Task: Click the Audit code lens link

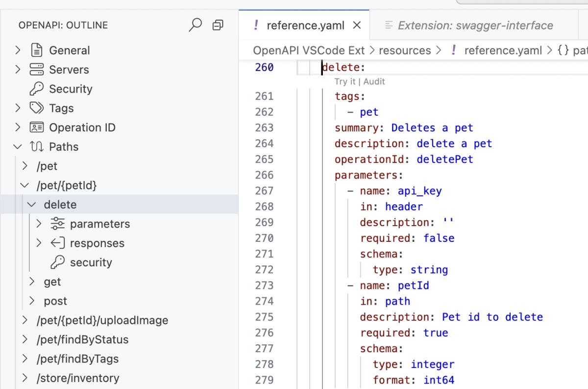Action: point(374,82)
